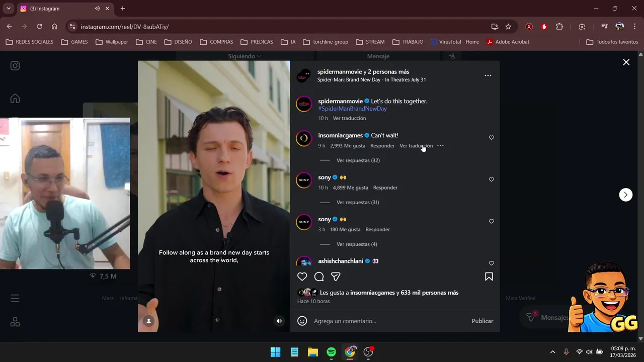The width and height of the screenshot is (644, 362).
Task: Go to the next post arrow
Action: coord(625,195)
